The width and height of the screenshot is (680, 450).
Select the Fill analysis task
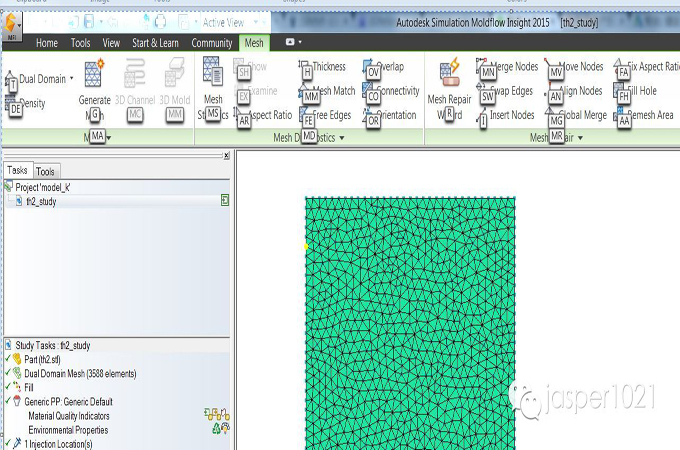click(x=29, y=388)
